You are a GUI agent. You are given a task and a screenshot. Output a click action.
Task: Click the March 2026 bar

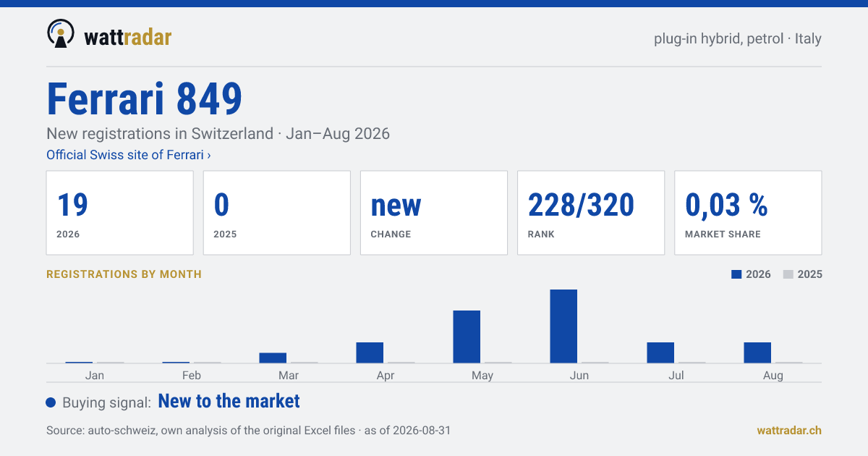273,358
